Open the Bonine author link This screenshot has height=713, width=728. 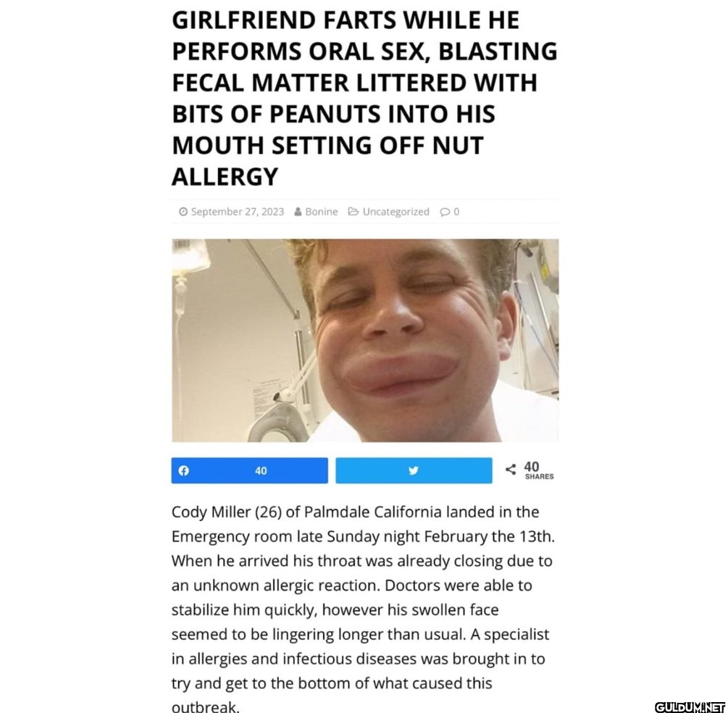coord(322,212)
